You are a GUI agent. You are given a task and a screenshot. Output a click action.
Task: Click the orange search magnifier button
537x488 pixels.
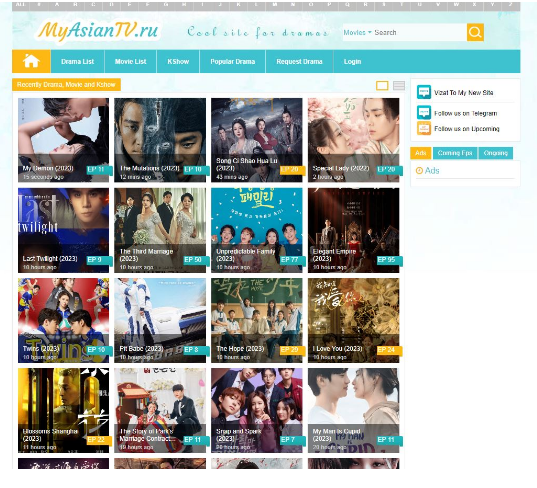475,32
